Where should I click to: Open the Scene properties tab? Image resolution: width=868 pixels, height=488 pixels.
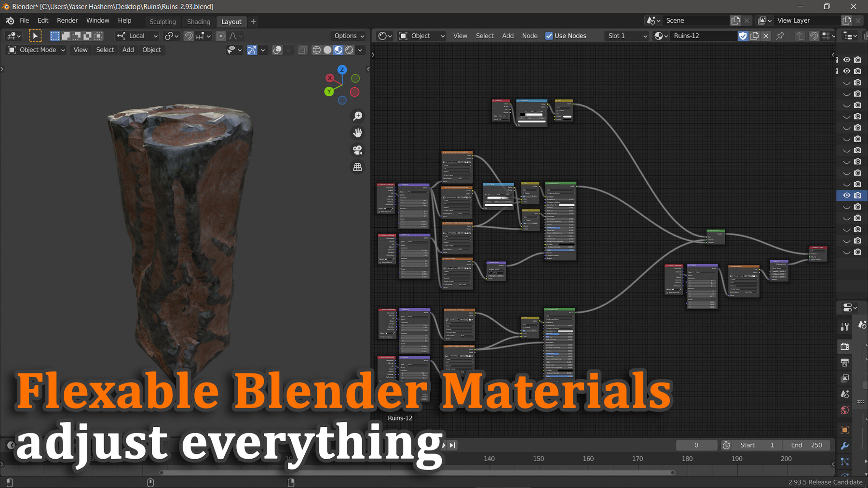(844, 394)
